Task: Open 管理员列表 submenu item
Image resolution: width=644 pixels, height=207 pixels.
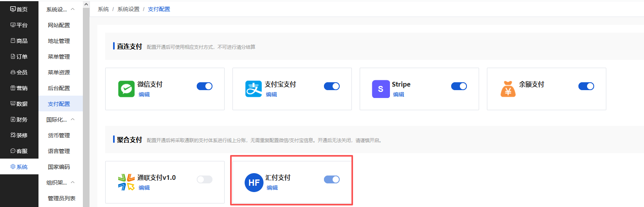Action: 62,198
